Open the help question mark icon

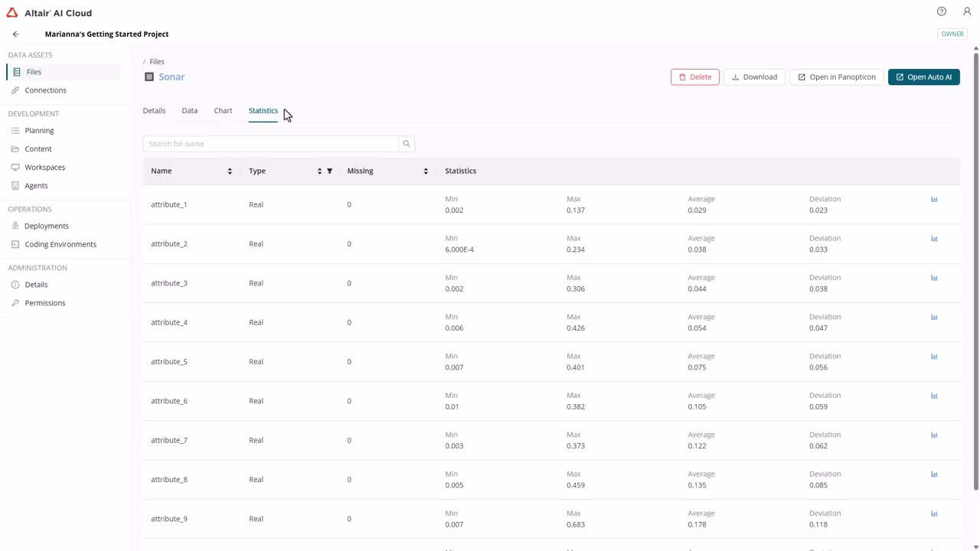(x=942, y=11)
